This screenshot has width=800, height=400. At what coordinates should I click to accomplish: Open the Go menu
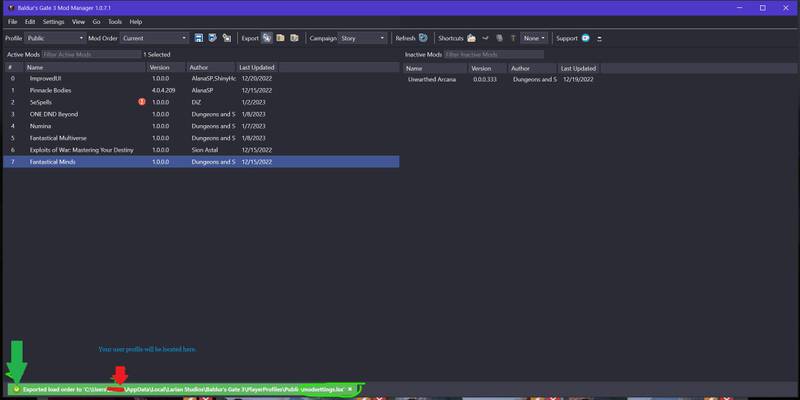[96, 22]
